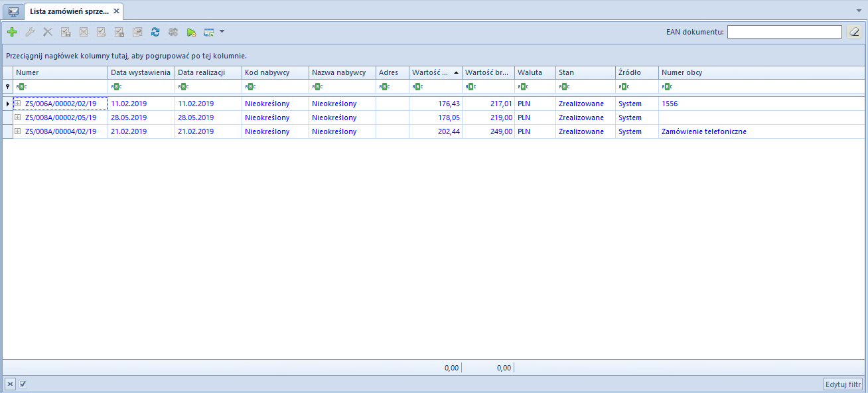Click the checkbox-with-x close order icon

119,32
